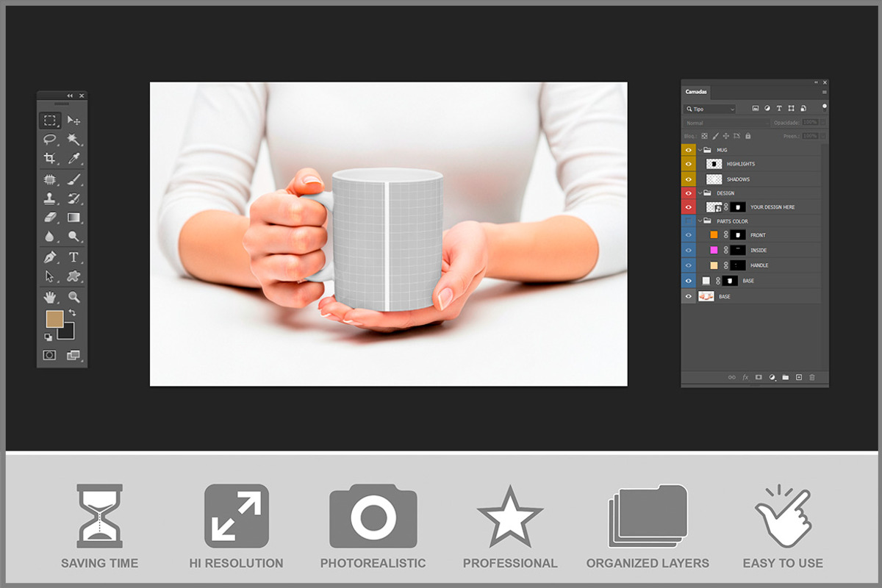882x588 pixels.
Task: Delete layer using trash icon
Action: (812, 377)
